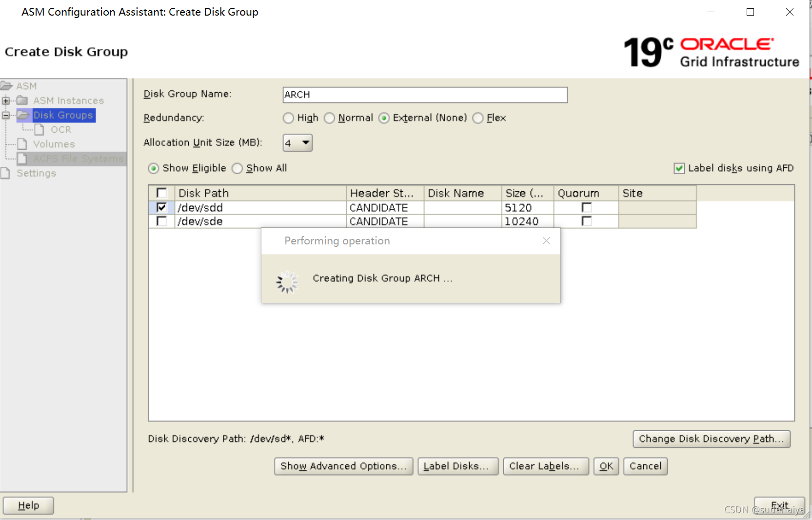The width and height of the screenshot is (812, 520).
Task: Click Show Advanced Options button
Action: [343, 466]
